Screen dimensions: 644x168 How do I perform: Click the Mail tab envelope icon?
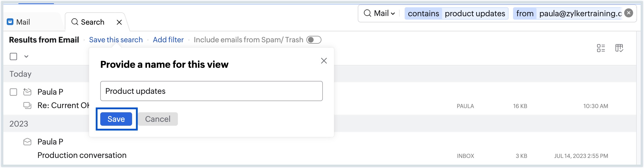[10, 22]
